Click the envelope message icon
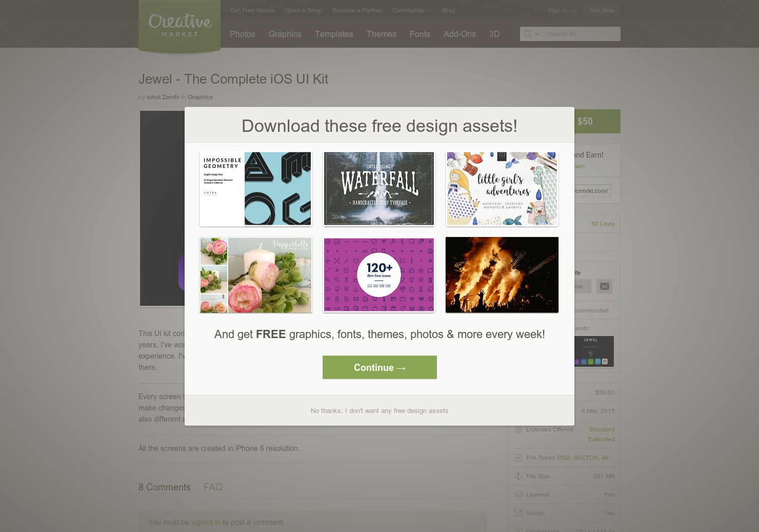Viewport: 759px width, 532px height. click(604, 286)
